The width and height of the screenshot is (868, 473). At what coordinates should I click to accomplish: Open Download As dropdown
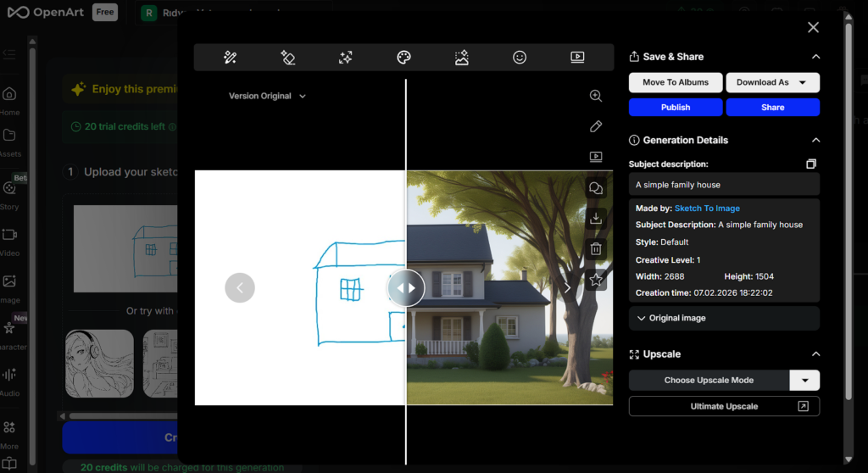[x=773, y=82]
